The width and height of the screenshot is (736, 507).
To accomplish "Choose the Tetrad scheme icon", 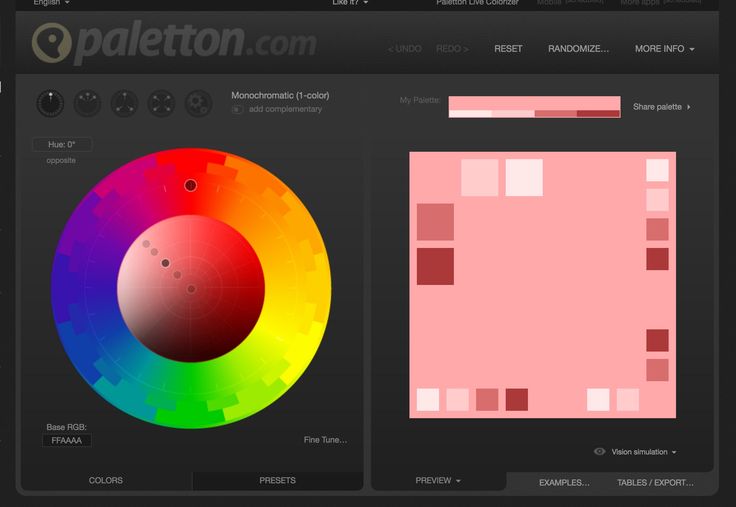I will coord(161,103).
